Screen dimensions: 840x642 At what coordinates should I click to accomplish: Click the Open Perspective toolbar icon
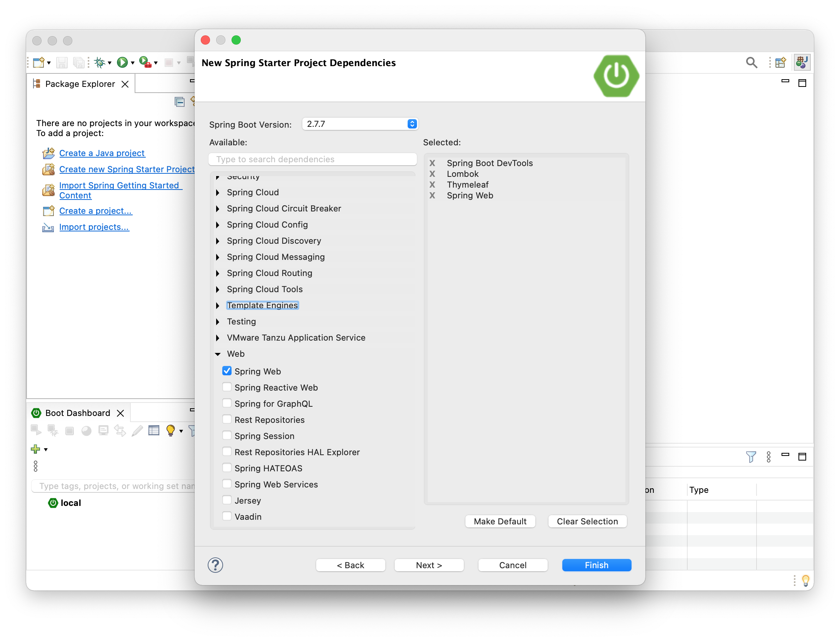[x=781, y=62]
